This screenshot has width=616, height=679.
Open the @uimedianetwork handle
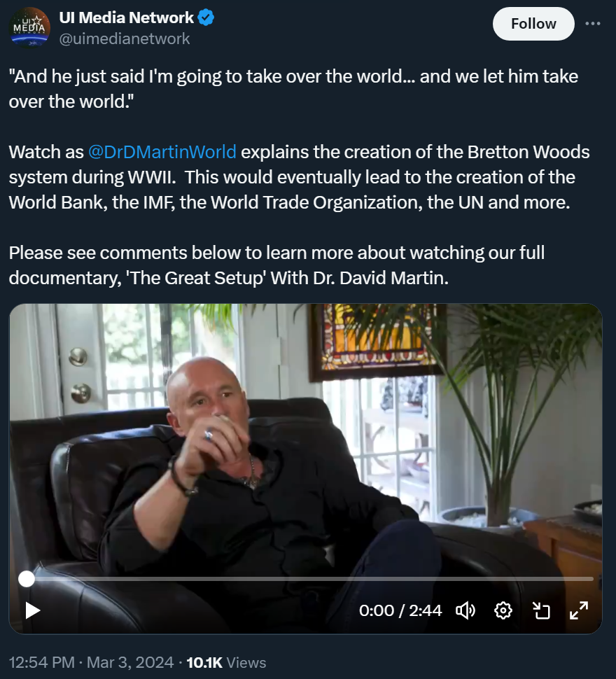[124, 39]
